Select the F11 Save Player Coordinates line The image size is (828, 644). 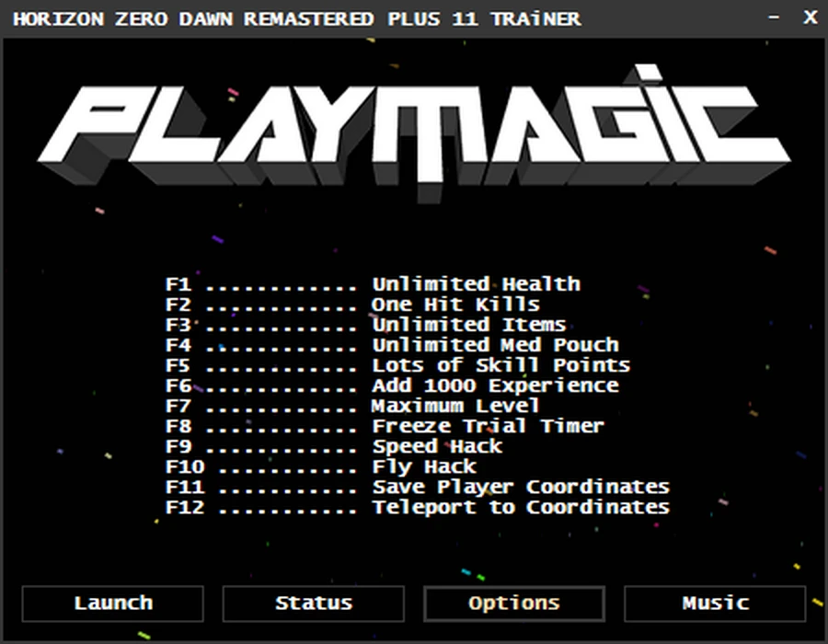tap(418, 487)
